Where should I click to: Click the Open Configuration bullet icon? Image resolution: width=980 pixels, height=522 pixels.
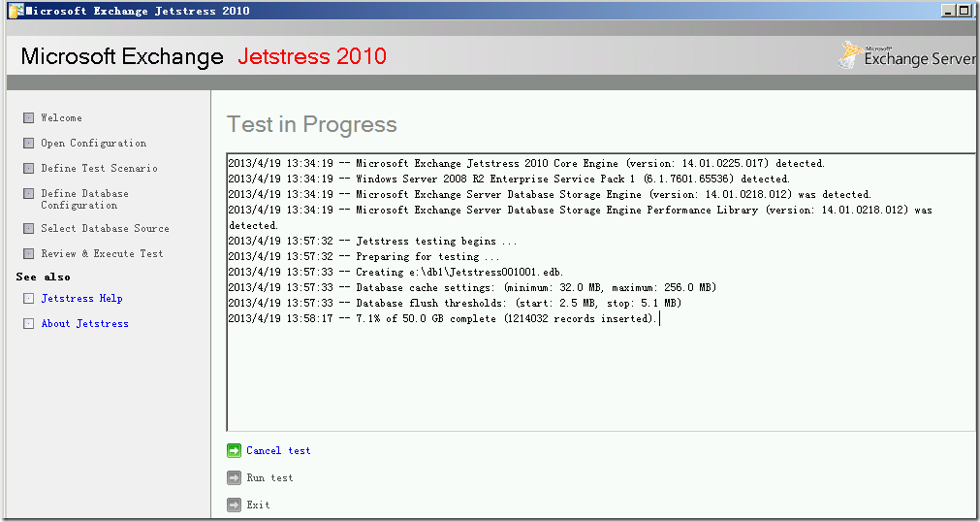[x=28, y=144]
